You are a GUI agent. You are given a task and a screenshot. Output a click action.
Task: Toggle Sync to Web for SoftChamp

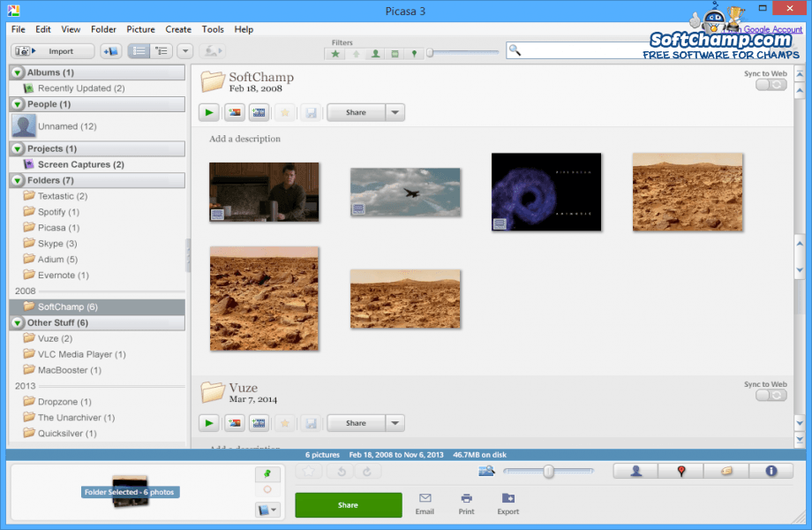(x=771, y=85)
